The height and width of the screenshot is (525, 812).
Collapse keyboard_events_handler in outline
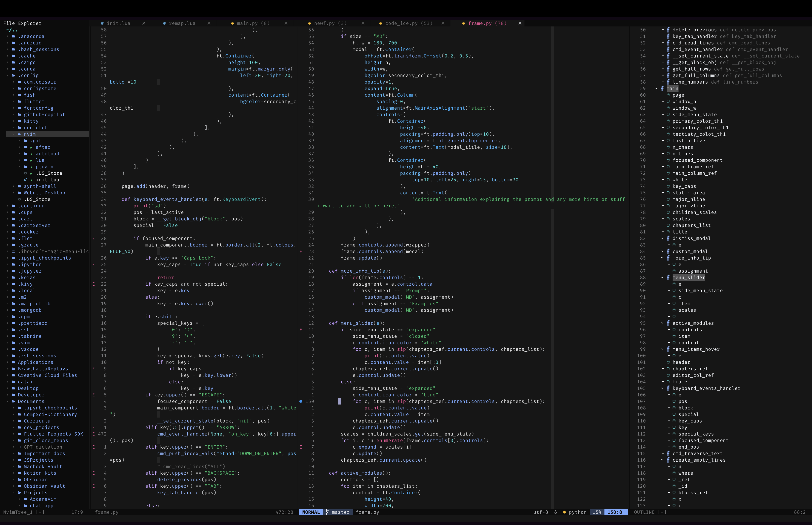click(x=662, y=388)
